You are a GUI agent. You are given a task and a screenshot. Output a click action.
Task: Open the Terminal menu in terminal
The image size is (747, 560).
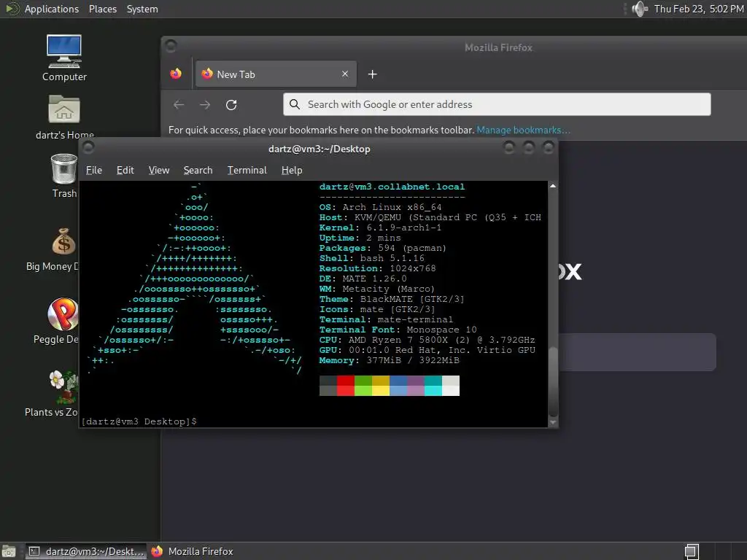click(x=247, y=170)
